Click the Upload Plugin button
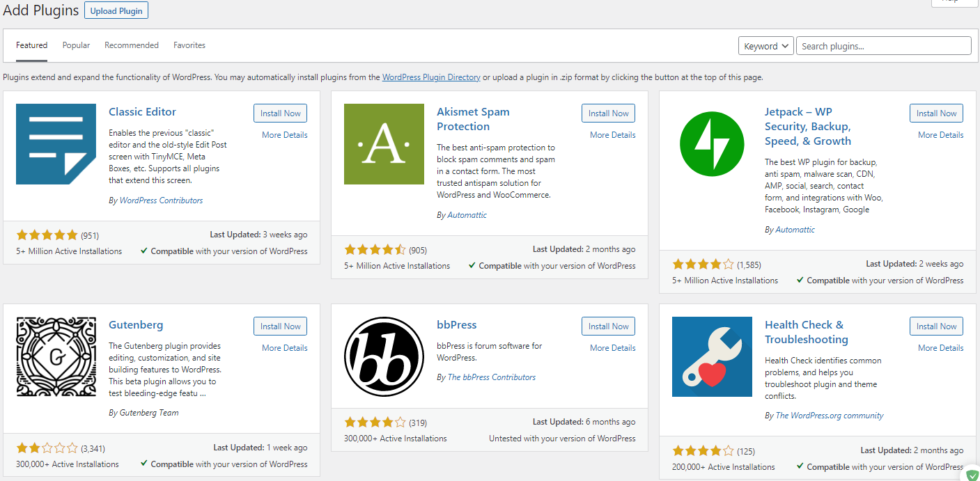This screenshot has height=481, width=980. [x=116, y=11]
